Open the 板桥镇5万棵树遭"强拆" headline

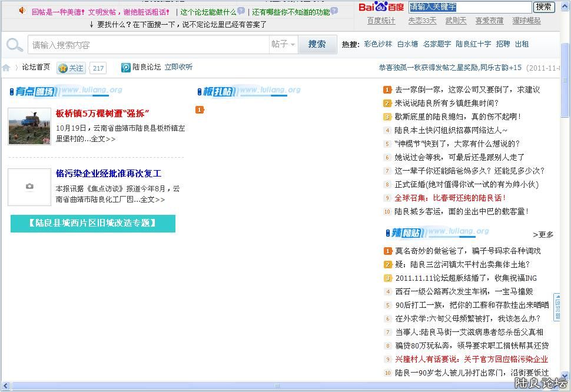103,113
